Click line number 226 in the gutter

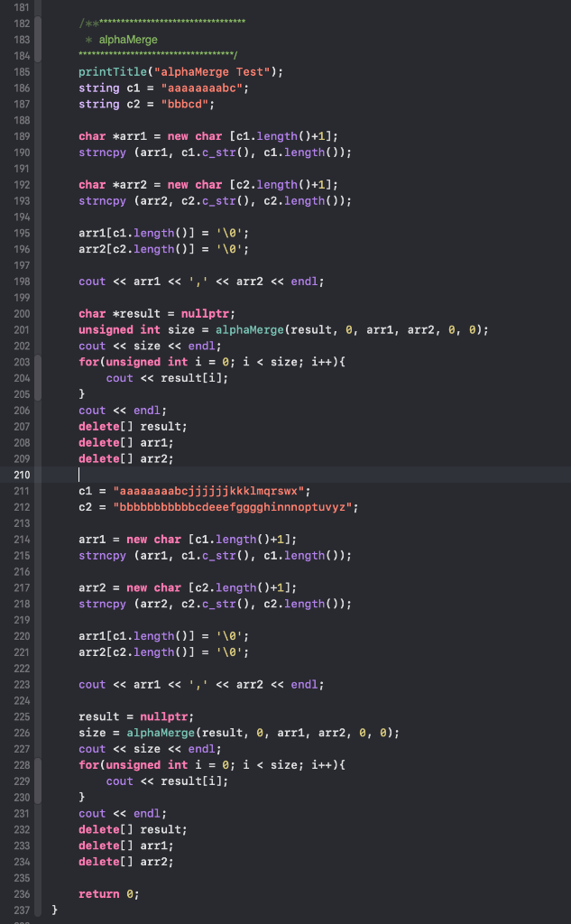pyautogui.click(x=22, y=733)
